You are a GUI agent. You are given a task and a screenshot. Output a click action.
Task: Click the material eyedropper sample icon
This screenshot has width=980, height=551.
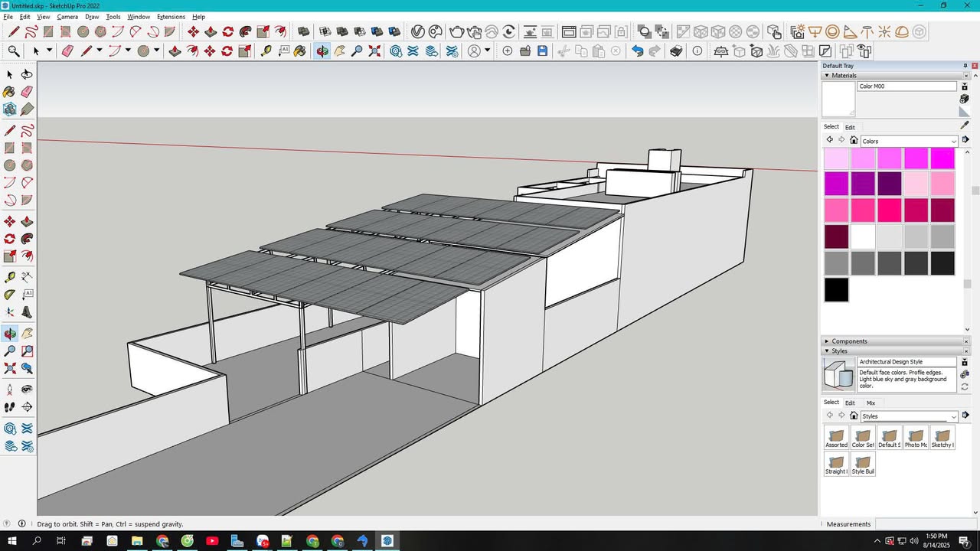965,125
